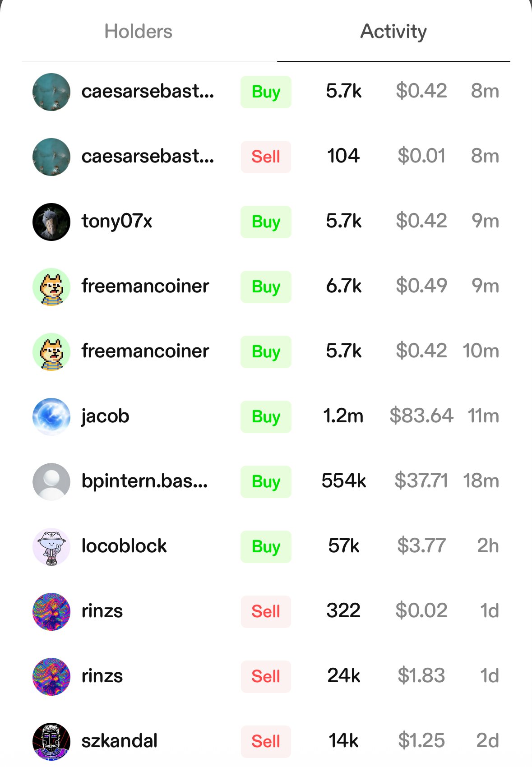The image size is (532, 767).
Task: Select the Activity tab
Action: (x=393, y=32)
